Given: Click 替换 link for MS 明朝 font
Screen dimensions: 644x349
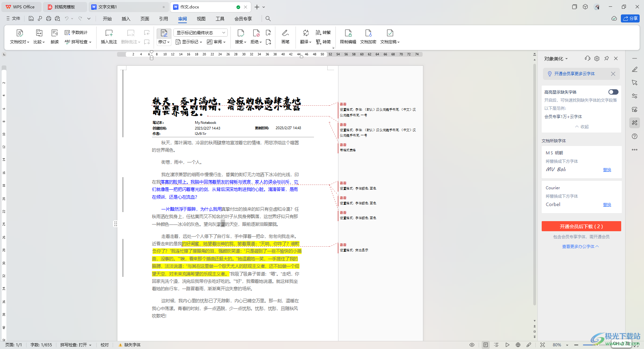Looking at the screenshot, I should pos(607,170).
